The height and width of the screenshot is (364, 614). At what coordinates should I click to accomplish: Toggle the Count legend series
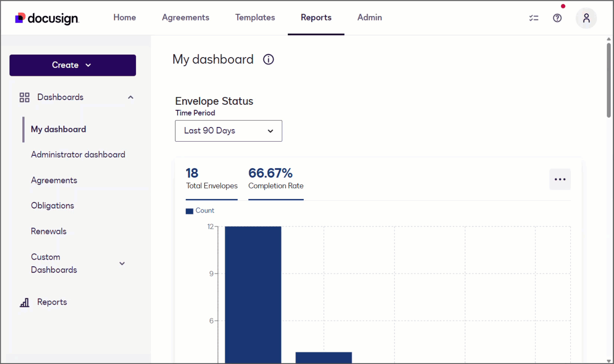click(200, 211)
